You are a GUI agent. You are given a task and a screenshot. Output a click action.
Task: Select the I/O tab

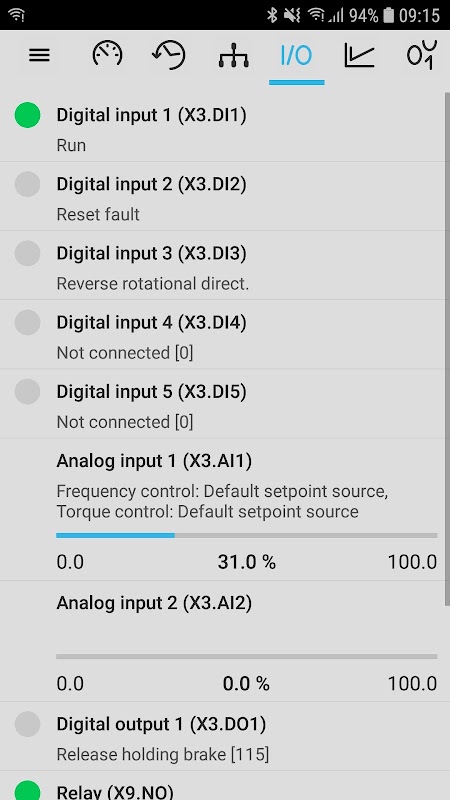click(x=296, y=55)
